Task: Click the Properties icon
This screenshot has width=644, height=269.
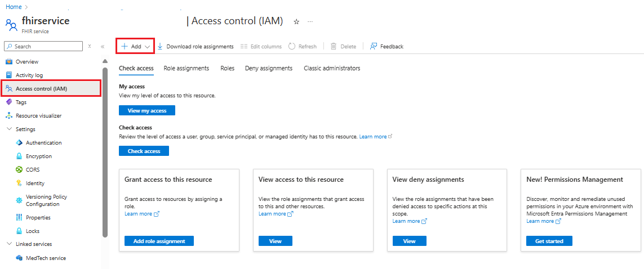Action: [x=19, y=217]
